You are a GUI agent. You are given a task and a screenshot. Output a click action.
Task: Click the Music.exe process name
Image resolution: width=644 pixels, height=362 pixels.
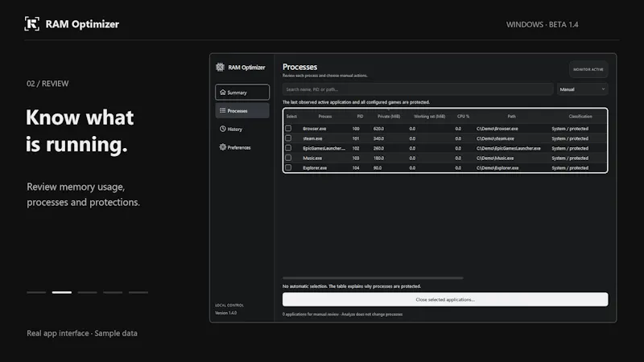pyautogui.click(x=312, y=158)
